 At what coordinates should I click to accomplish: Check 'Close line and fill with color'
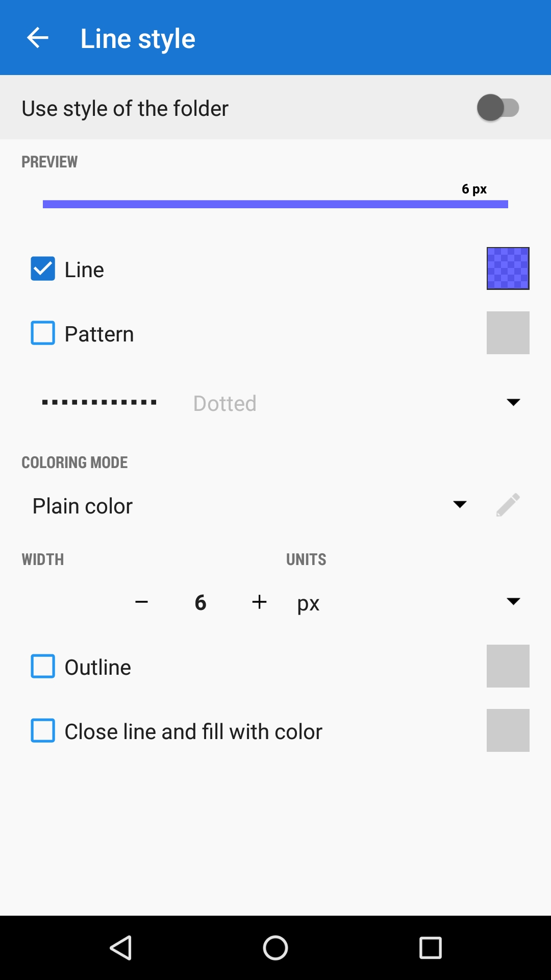pyautogui.click(x=43, y=731)
